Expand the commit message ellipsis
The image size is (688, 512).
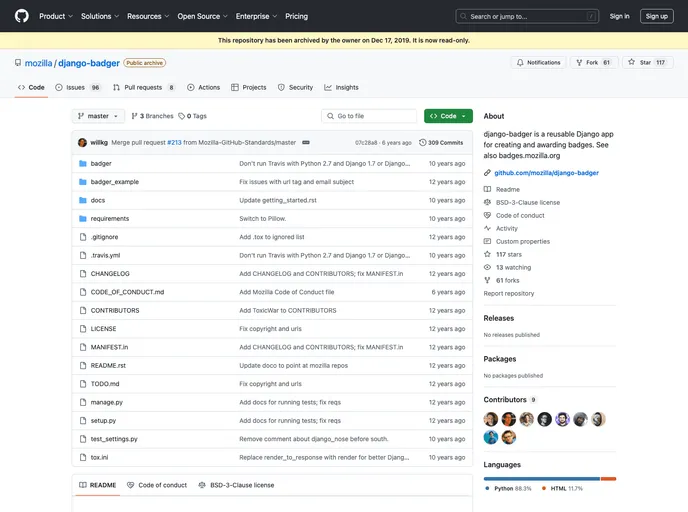pyautogui.click(x=306, y=143)
